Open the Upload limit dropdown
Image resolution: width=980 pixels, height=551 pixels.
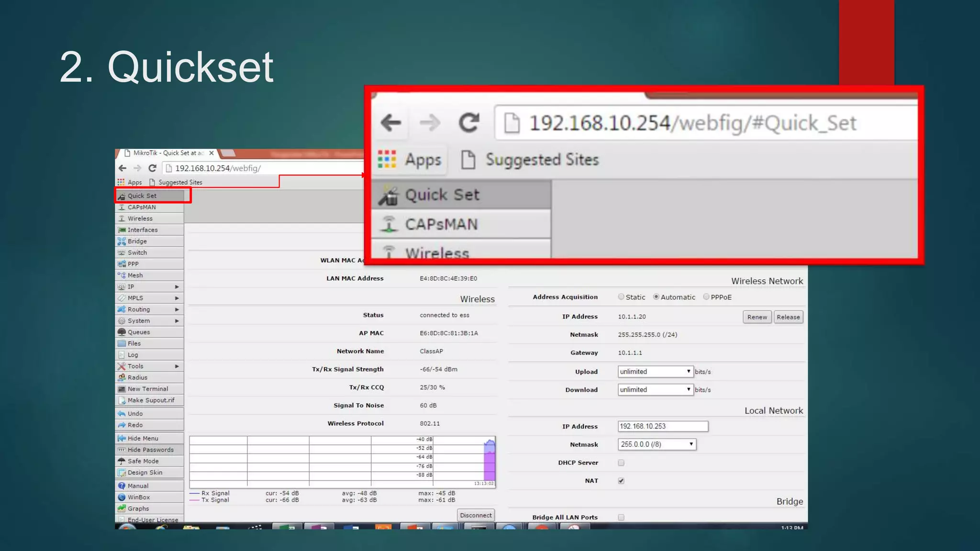point(655,372)
